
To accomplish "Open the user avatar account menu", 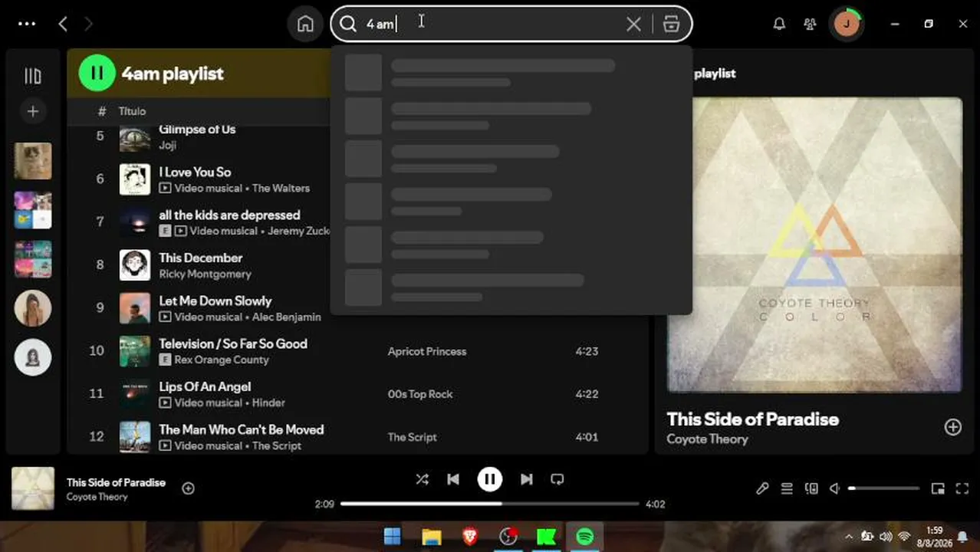I will [847, 24].
